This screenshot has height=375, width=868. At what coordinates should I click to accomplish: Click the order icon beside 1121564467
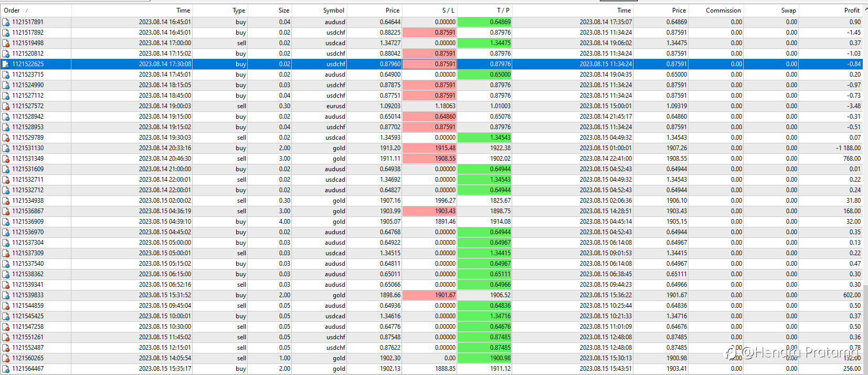[6, 369]
